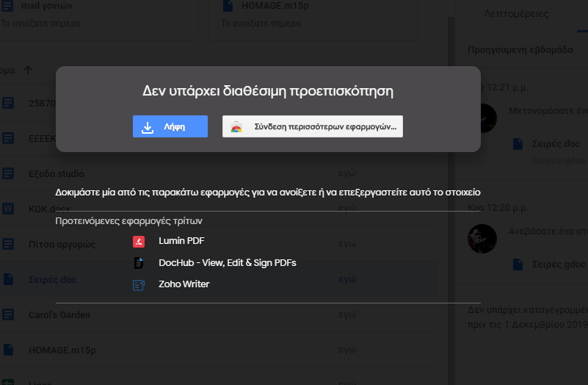Open Σύνδεση περισσότερων εφαρμογών button
The height and width of the screenshot is (385, 588).
point(313,126)
